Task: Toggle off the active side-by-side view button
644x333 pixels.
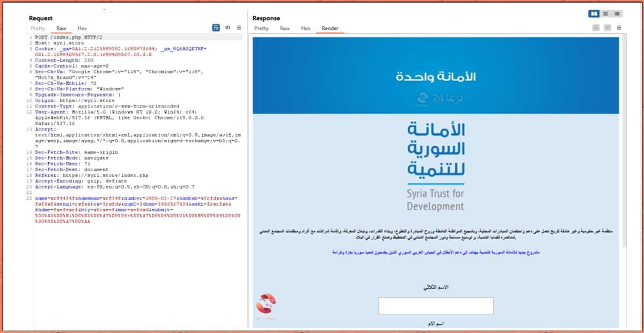Action: (594, 14)
